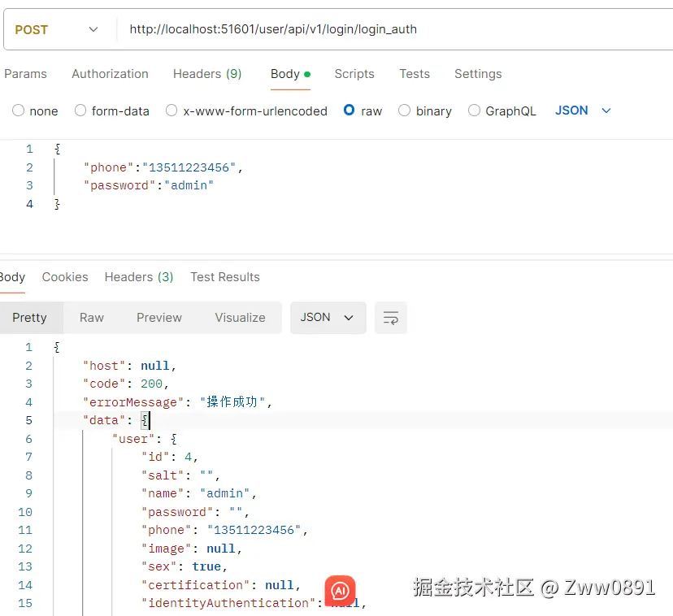The width and height of the screenshot is (673, 616).
Task: Switch to the Authorization tab
Action: (x=110, y=74)
